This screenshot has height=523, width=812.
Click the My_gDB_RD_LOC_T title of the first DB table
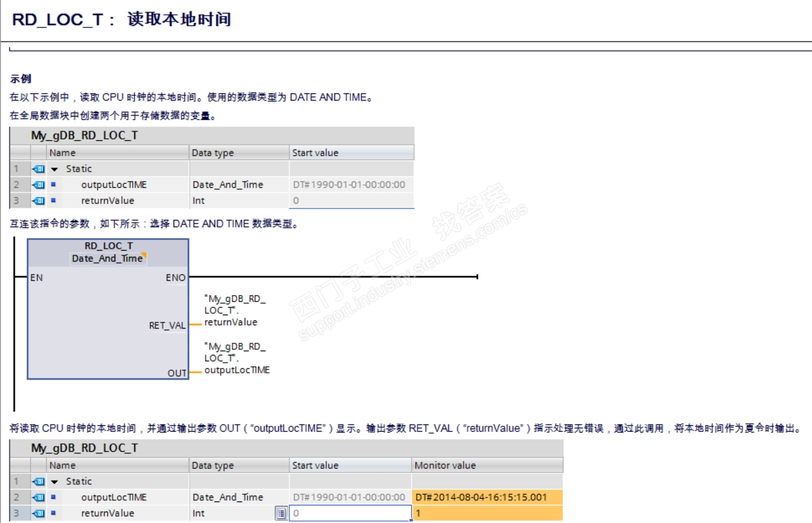(x=84, y=135)
